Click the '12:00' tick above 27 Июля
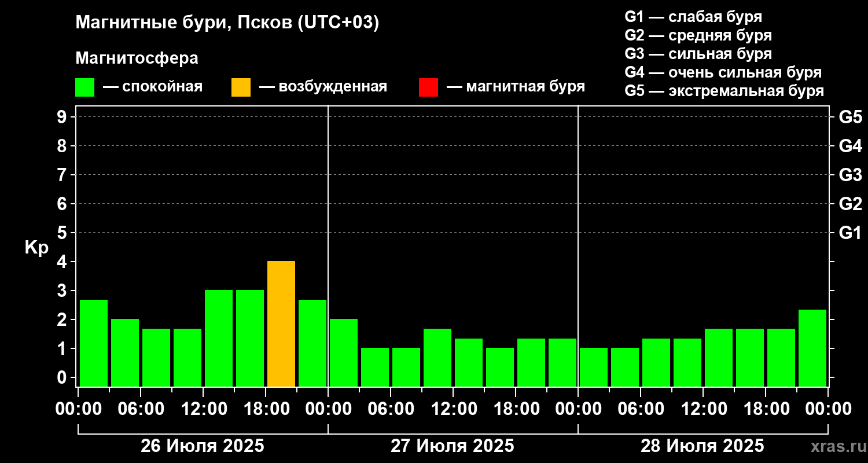Viewport: 868px width, 463px height. (x=453, y=409)
